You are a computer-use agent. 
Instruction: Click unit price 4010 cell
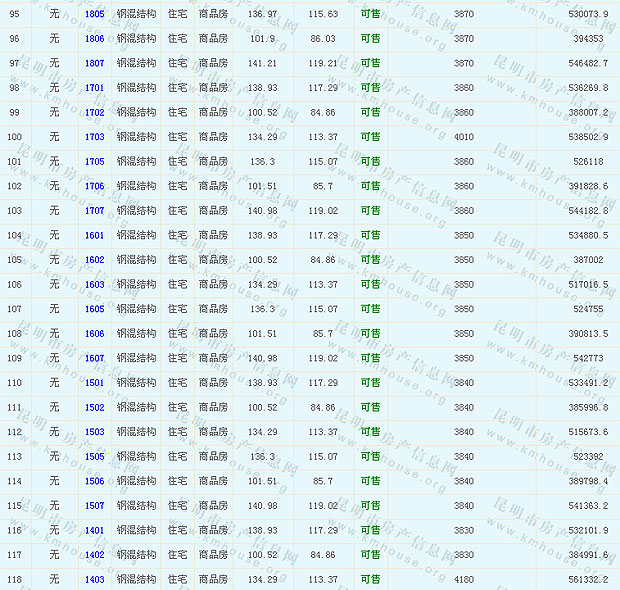pos(464,137)
